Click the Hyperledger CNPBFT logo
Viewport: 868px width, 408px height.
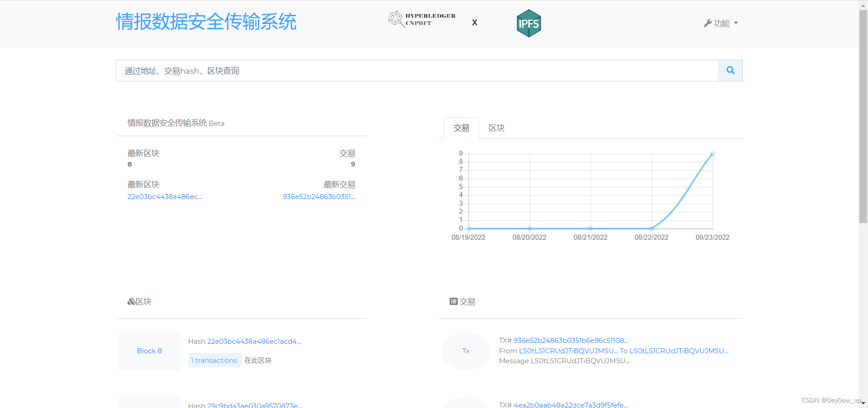(422, 19)
